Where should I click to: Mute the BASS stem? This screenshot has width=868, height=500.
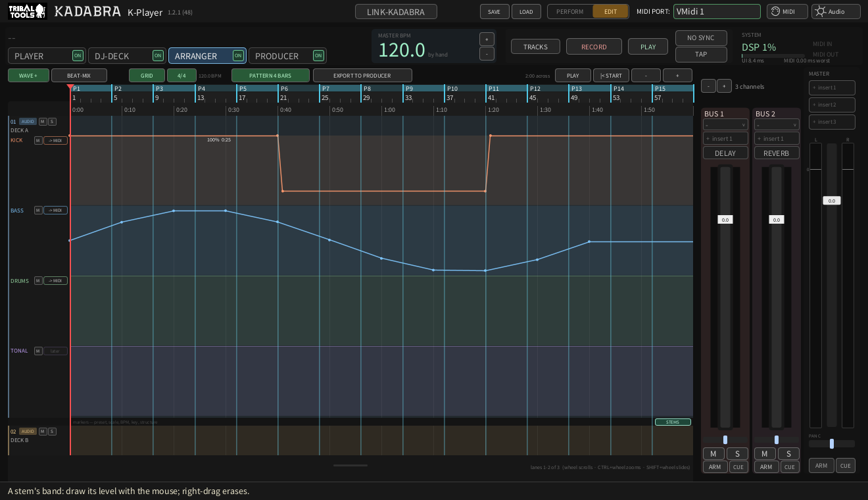pyautogui.click(x=38, y=211)
